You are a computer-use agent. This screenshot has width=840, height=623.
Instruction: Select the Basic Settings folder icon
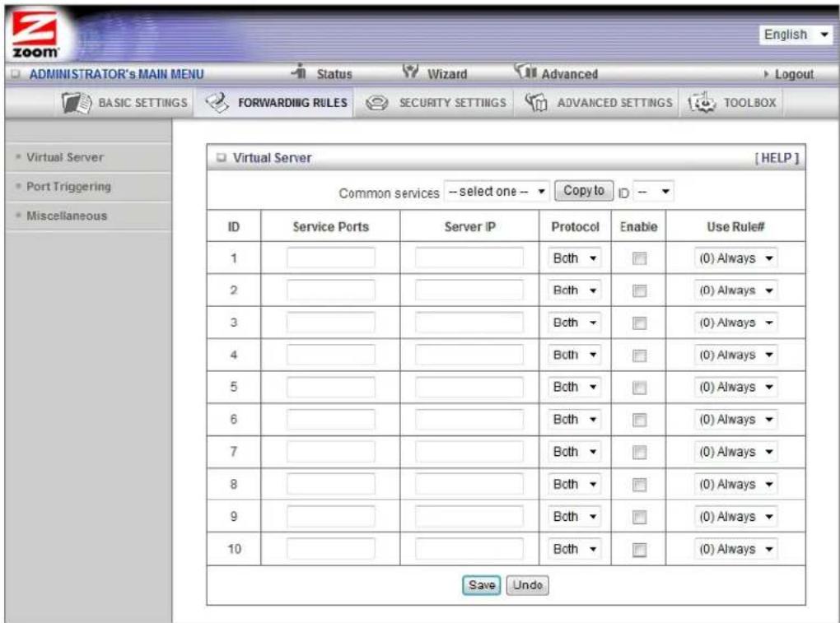coord(76,102)
